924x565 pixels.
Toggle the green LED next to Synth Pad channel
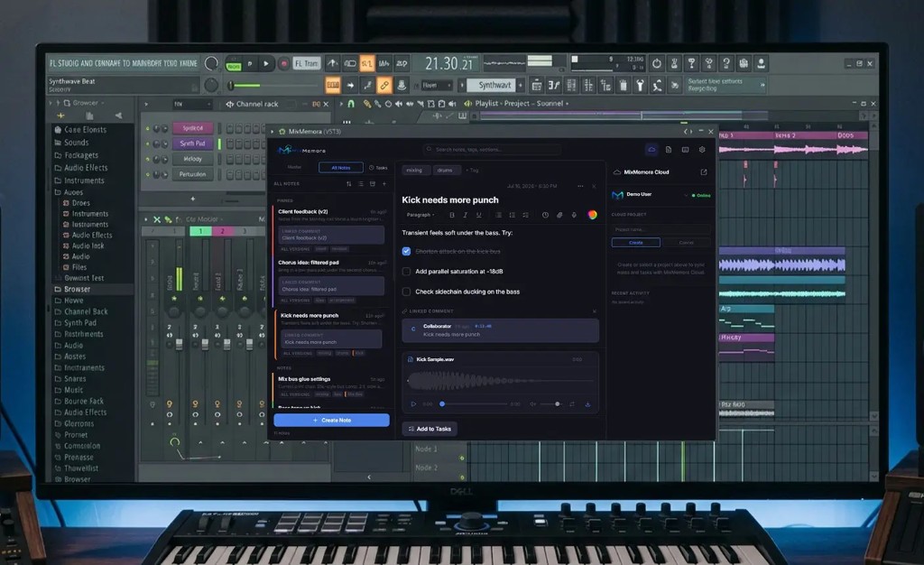(148, 144)
